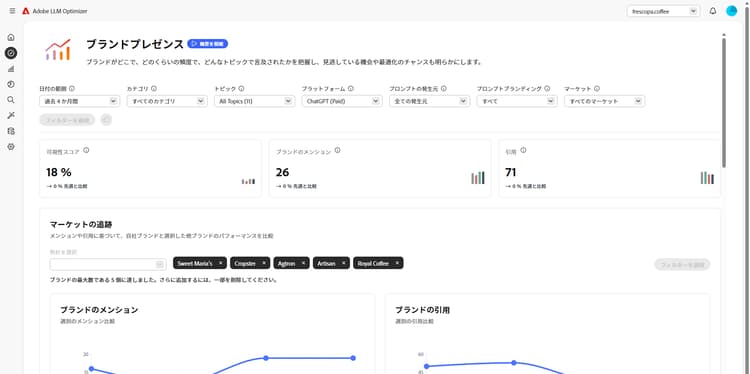
Task: Remove the Artisan brand tag
Action: [x=343, y=263]
